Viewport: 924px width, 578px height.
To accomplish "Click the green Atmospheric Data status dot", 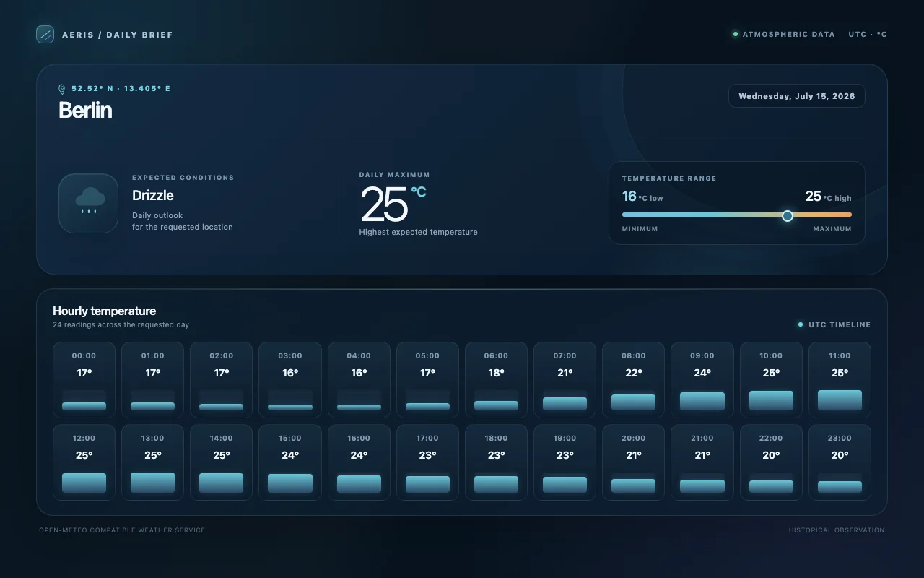I will tap(736, 34).
